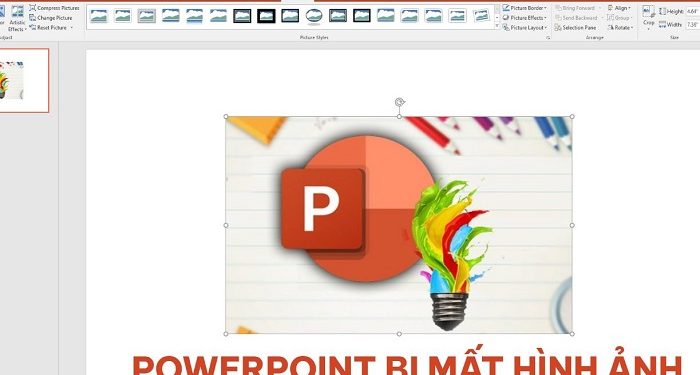Click the picture's rotation handle
Screen dimensions: 700x375
click(x=400, y=102)
